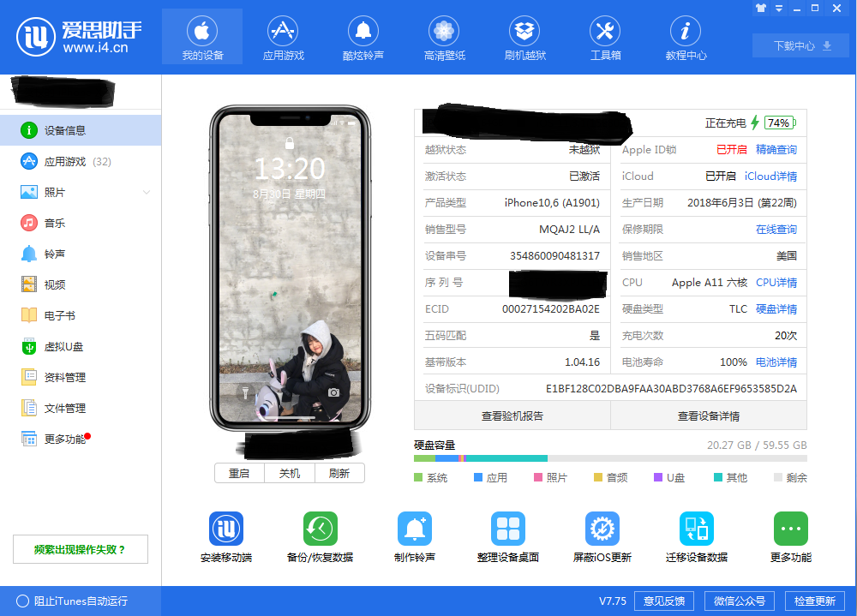Image resolution: width=857 pixels, height=616 pixels.
Task: Toggle 阻止iTunes自动运行 option
Action: tap(72, 601)
